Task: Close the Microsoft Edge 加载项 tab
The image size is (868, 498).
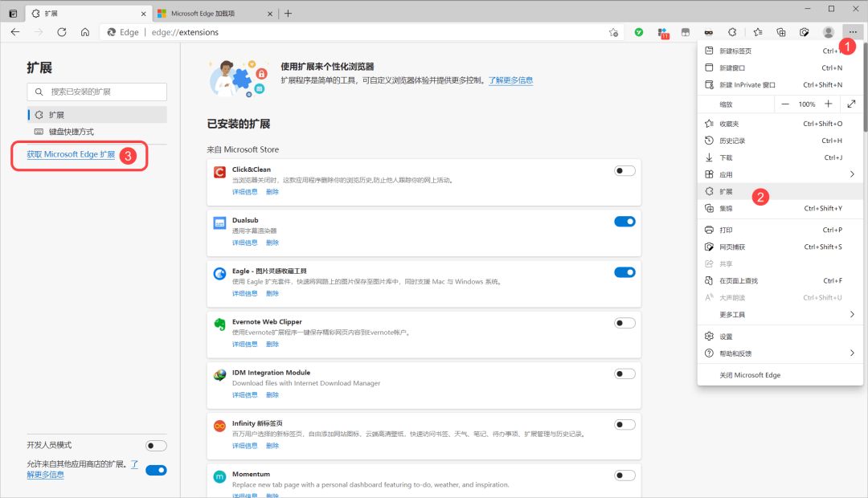Action: pos(269,14)
